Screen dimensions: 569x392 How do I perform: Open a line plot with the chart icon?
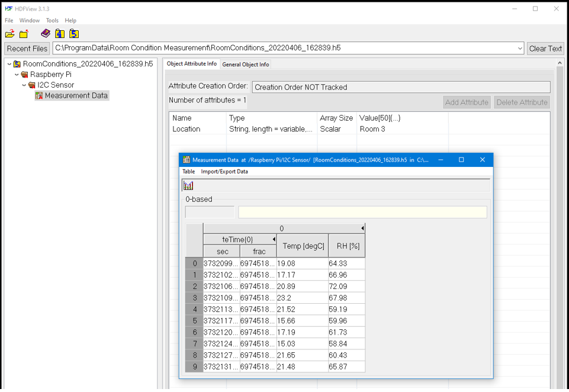(188, 185)
